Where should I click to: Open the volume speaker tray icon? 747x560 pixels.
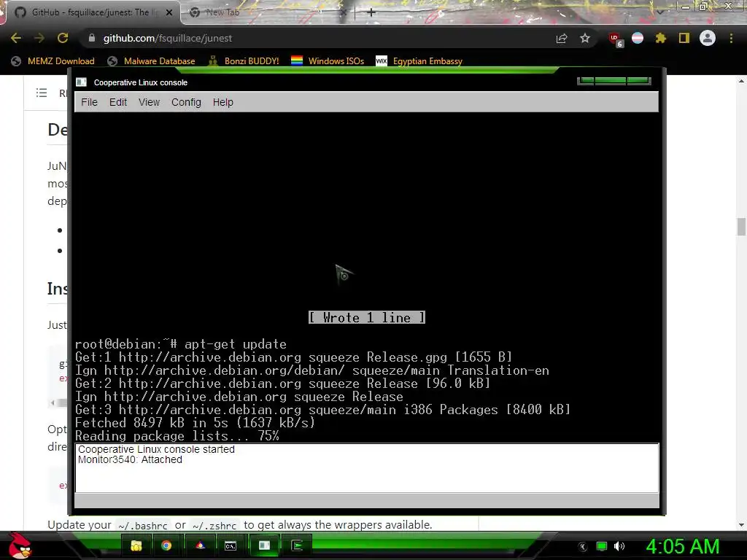click(619, 546)
